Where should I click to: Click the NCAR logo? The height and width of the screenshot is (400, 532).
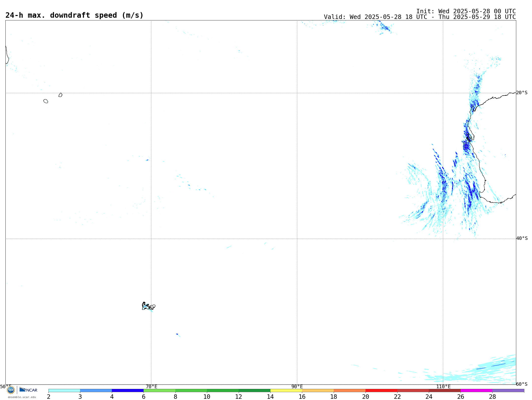click(28, 390)
